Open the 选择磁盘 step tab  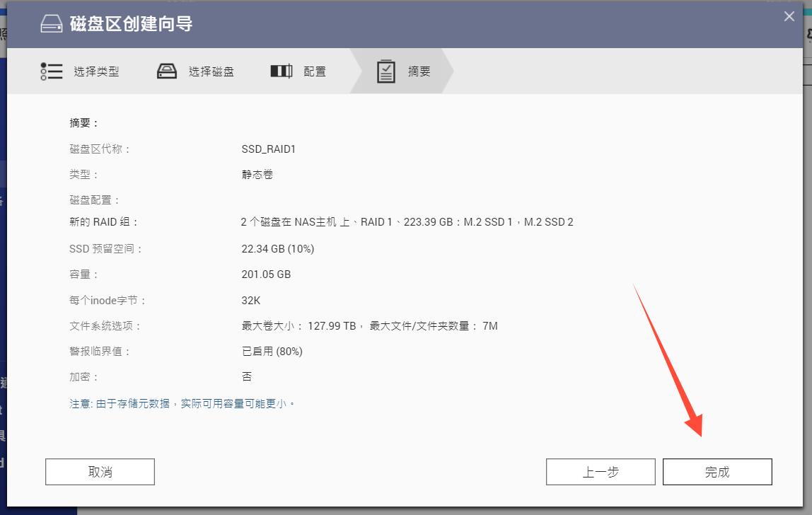(x=210, y=71)
